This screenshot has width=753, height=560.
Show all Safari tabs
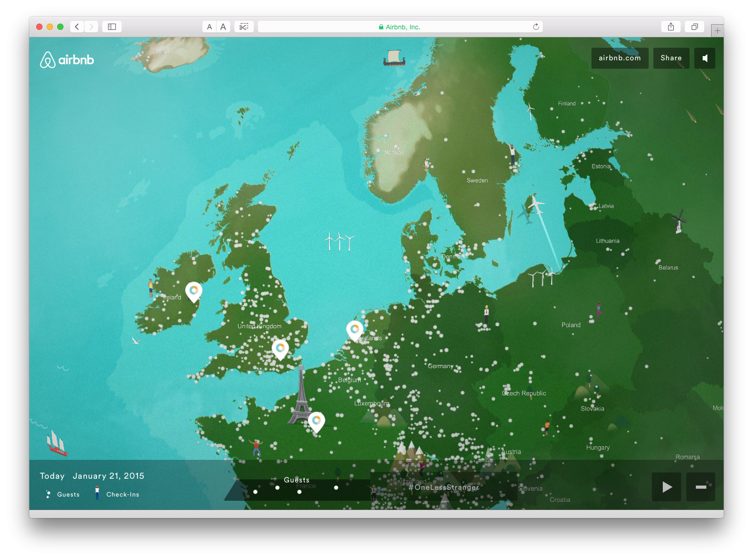tap(694, 27)
